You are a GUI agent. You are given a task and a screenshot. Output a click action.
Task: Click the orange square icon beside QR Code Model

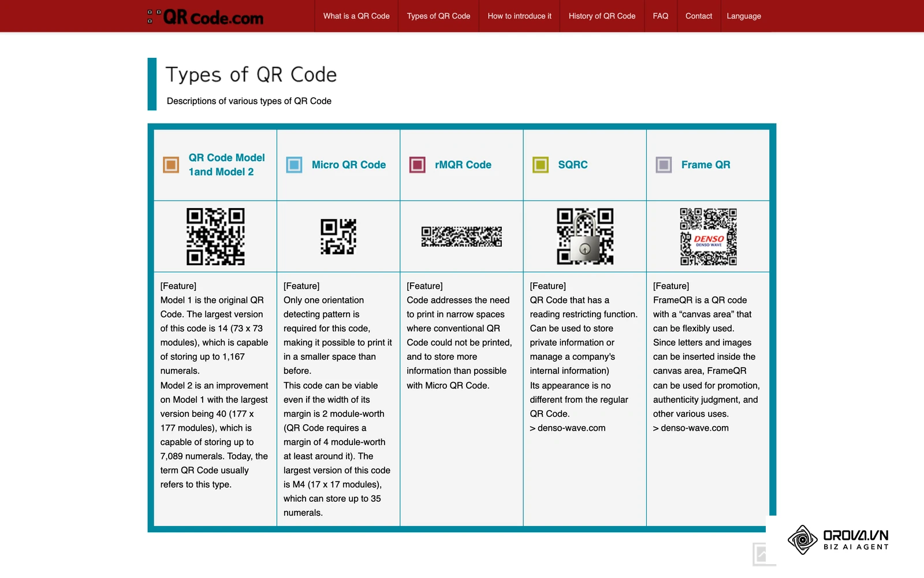pos(171,165)
